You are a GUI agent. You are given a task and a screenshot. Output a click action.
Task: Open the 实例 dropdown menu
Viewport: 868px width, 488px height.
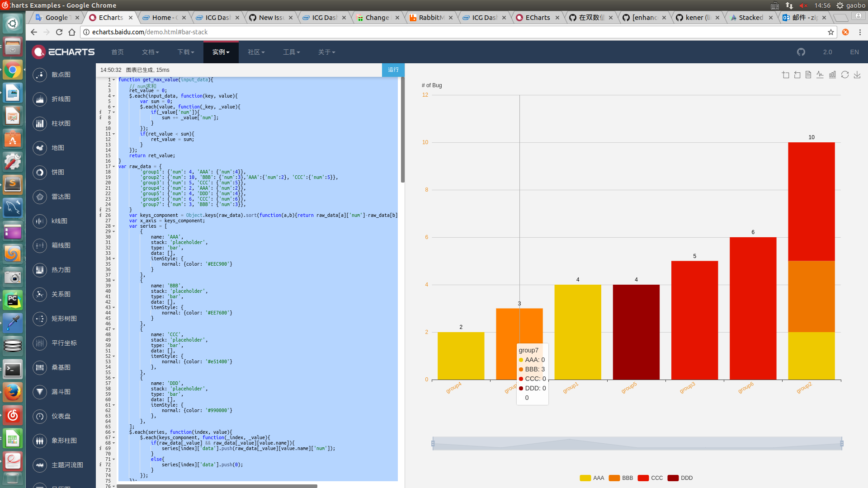pyautogui.click(x=221, y=52)
